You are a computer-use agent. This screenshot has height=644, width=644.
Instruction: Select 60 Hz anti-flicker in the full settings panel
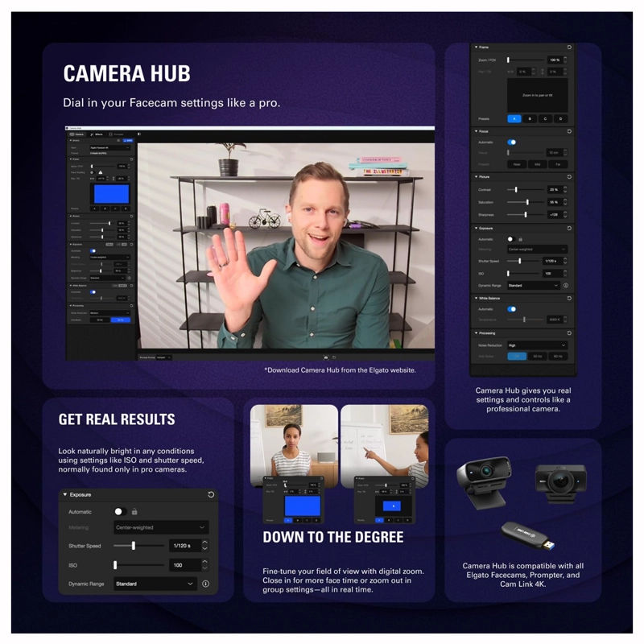[x=558, y=356]
